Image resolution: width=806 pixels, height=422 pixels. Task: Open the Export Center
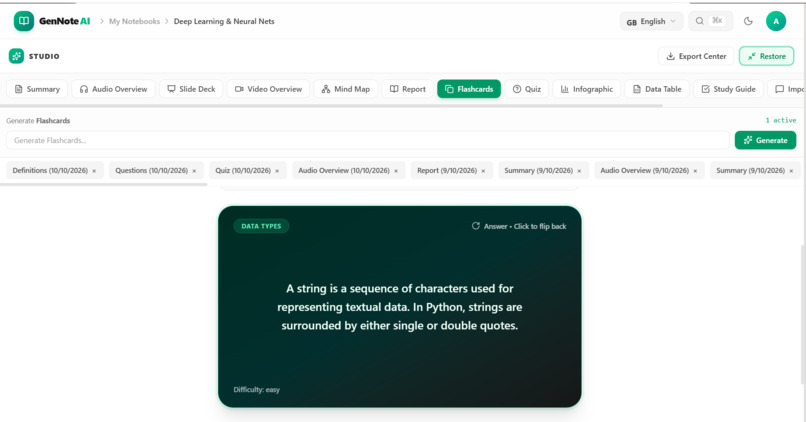click(x=696, y=56)
